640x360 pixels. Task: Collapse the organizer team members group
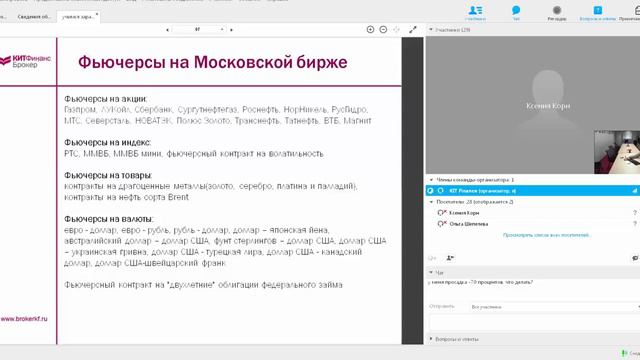(431, 180)
